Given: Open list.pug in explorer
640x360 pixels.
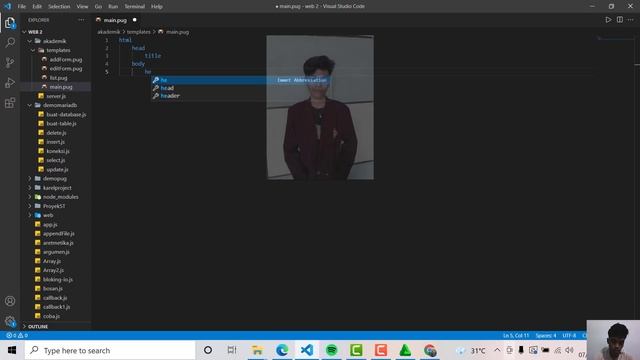Looking at the screenshot, I should (x=58, y=78).
